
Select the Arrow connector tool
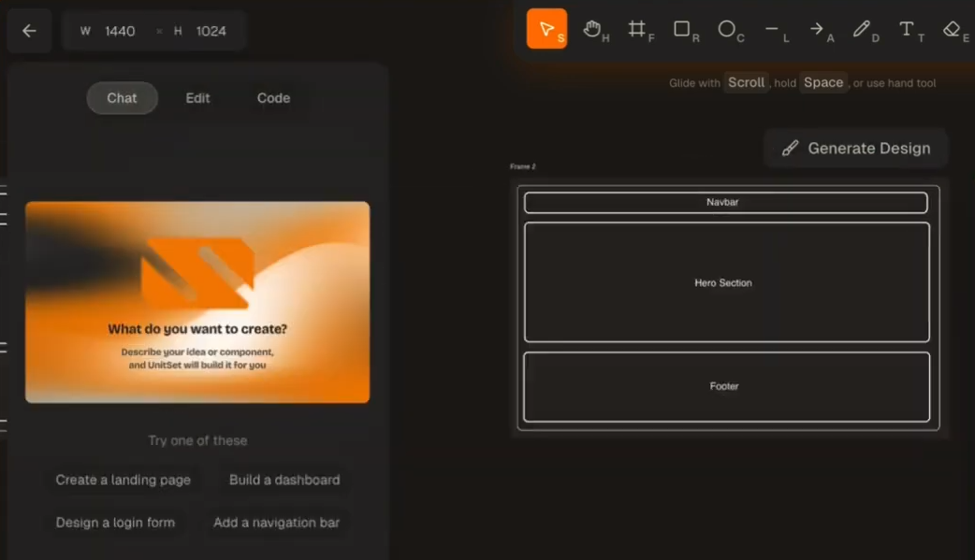click(x=819, y=30)
